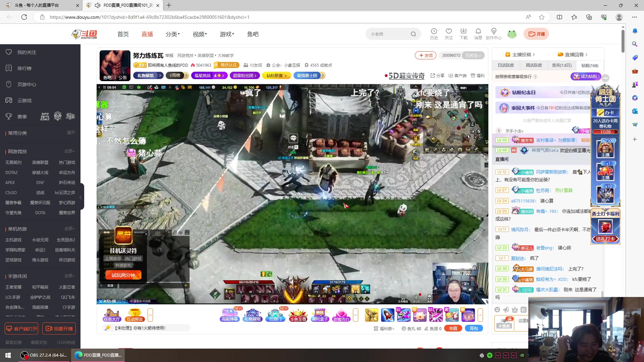The width and height of the screenshot is (644, 362).
Task: Toggle the 未佩戴 fan badge selector
Action: (x=504, y=324)
